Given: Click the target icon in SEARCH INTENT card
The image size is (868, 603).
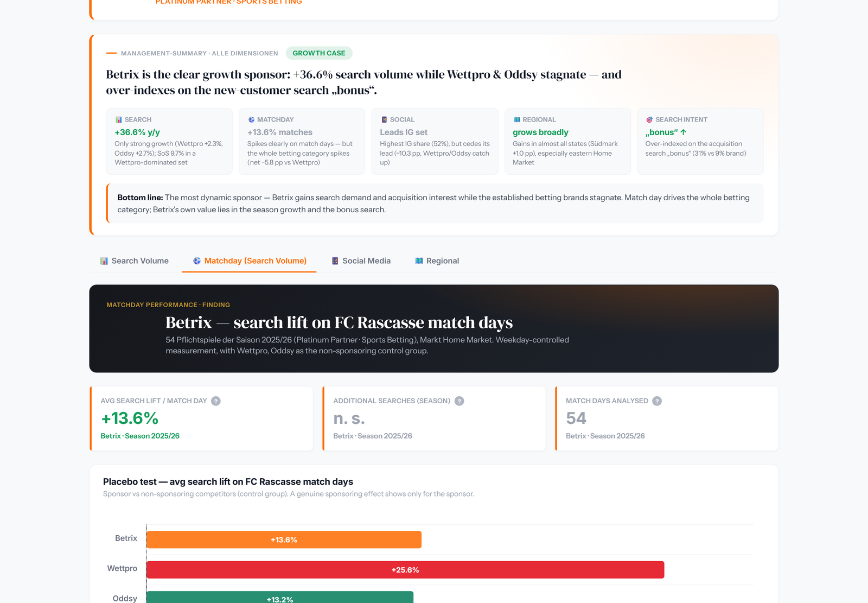Looking at the screenshot, I should (x=649, y=119).
